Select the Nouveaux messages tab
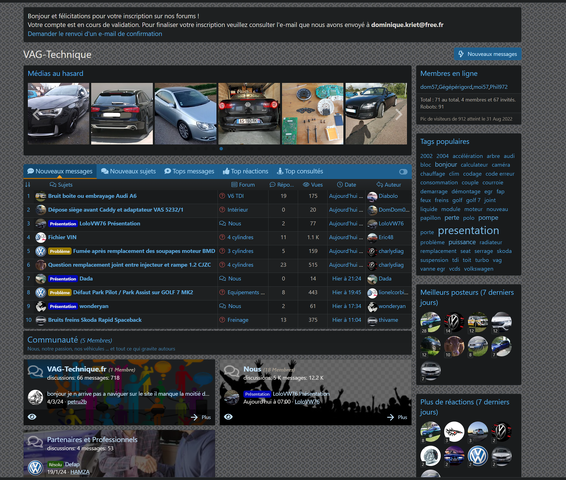Screen dimensions: 566x480 (60, 171)
